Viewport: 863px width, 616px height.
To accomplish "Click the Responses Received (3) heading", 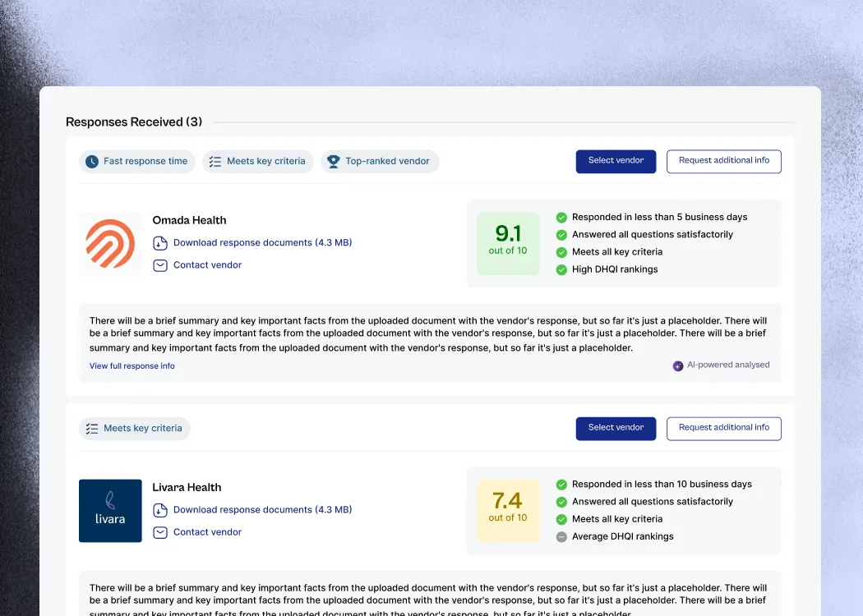I will click(134, 122).
